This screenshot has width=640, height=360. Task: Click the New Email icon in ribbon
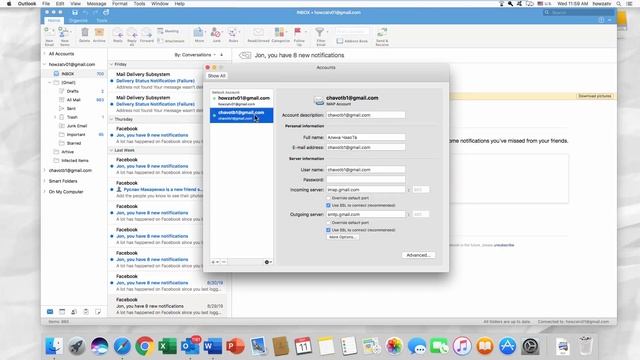[49, 33]
